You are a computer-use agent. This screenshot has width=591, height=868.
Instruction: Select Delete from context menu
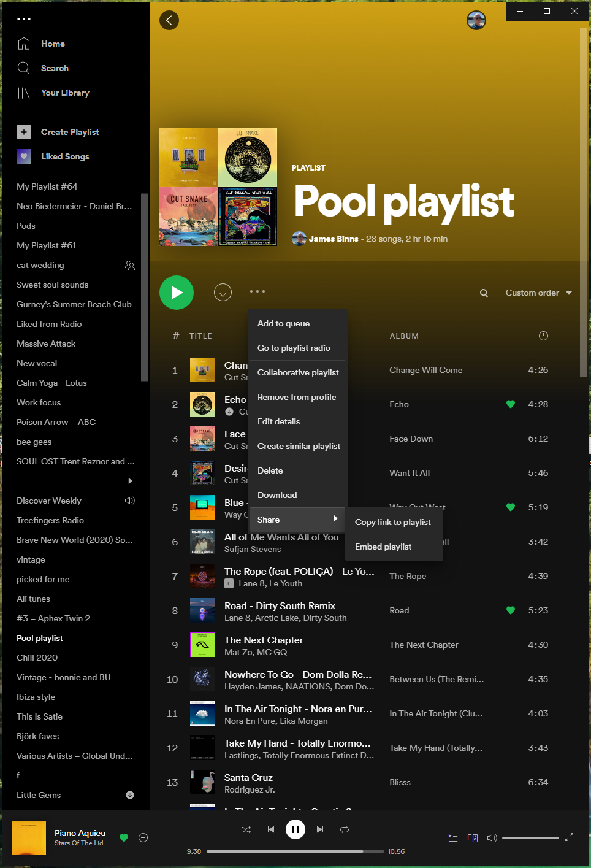coord(297,470)
